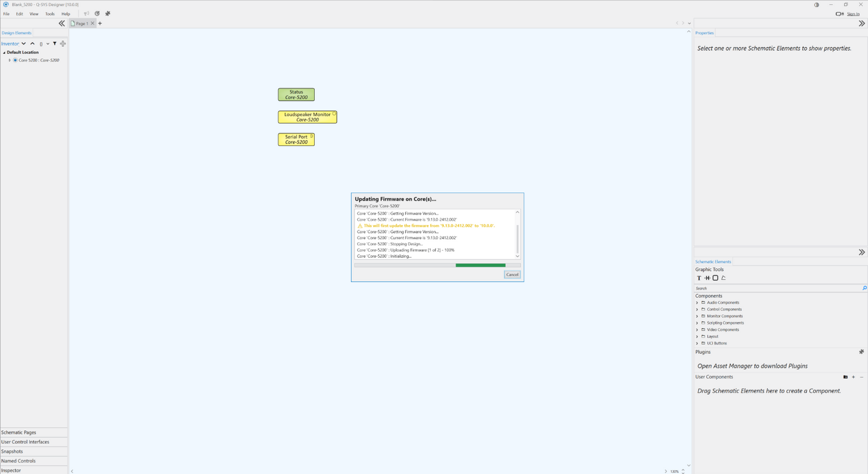Open the Edit menu
This screenshot has width=868, height=474.
19,14
